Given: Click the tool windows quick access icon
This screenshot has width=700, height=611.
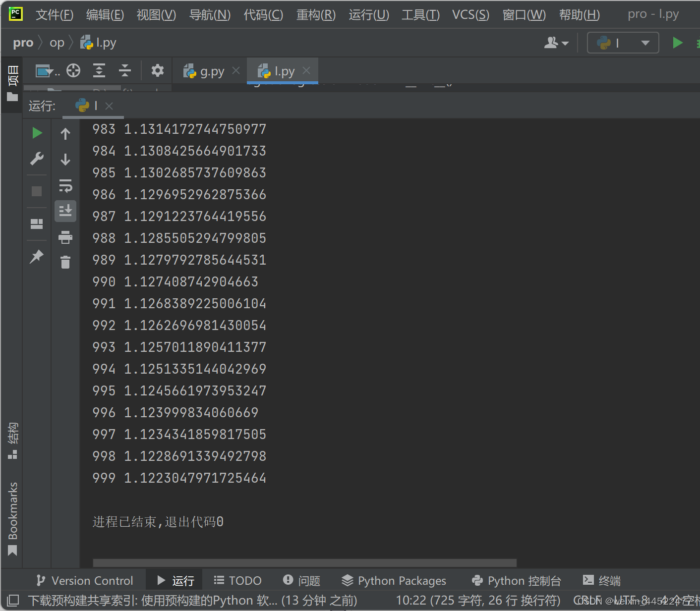Looking at the screenshot, I should 13,601.
